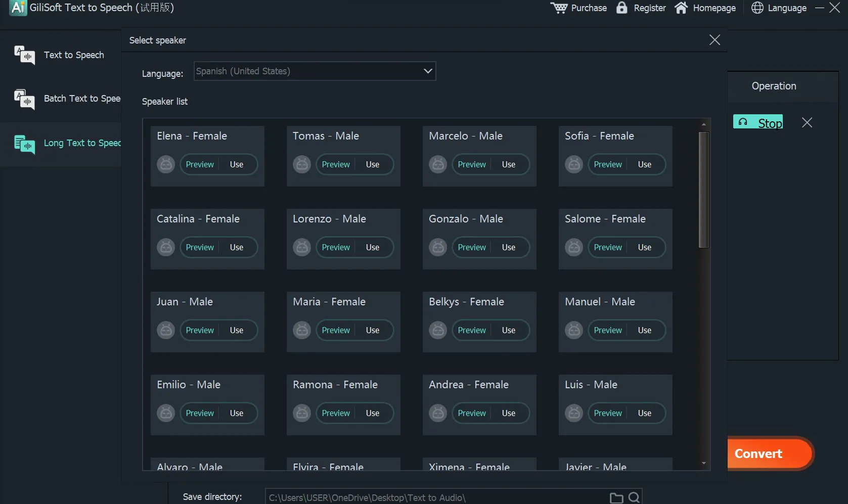Preview the Emilio male voice

200,413
